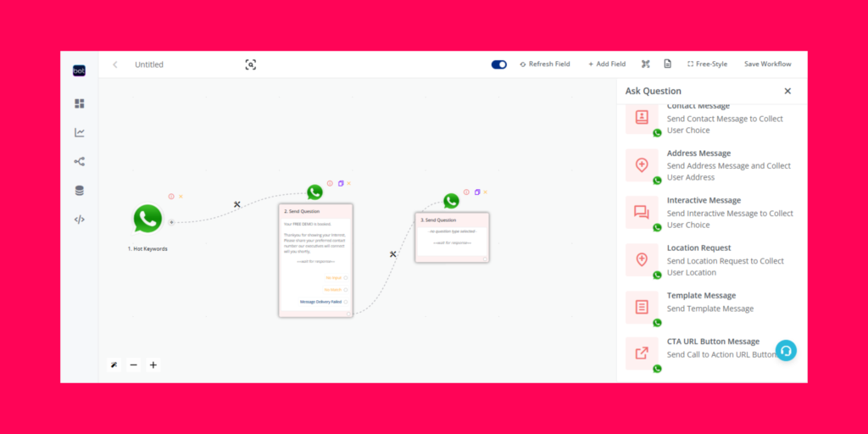Viewport: 868px width, 434px height.
Task: Delete node 2 with orange X
Action: [x=348, y=183]
